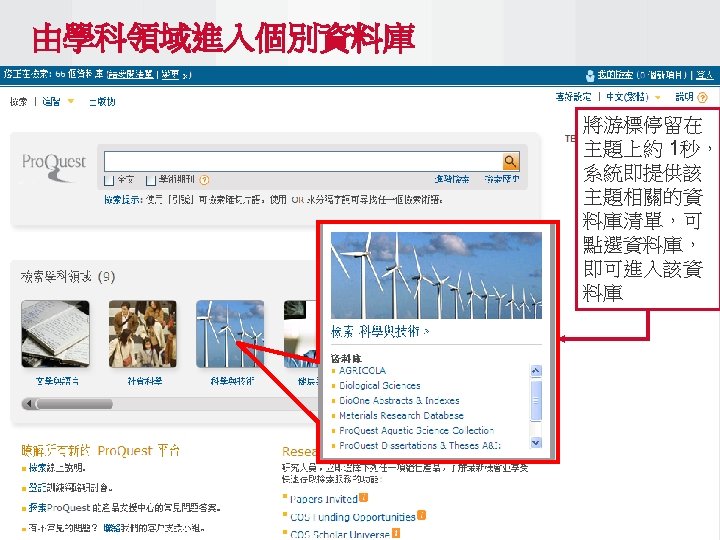Image resolution: width=720 pixels, height=540 pixels.
Task: Click the open book literature thumbnail
Action: [56, 334]
